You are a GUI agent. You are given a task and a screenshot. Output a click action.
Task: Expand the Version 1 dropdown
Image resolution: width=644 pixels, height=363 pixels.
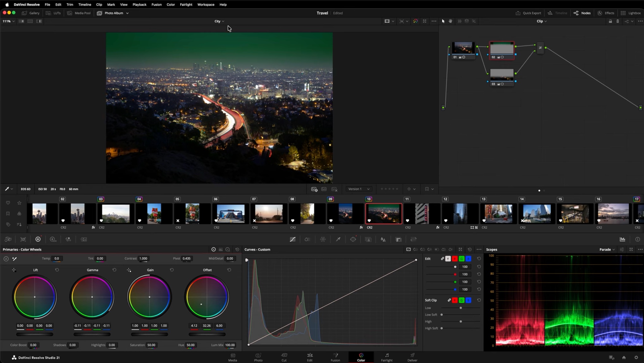pos(359,189)
